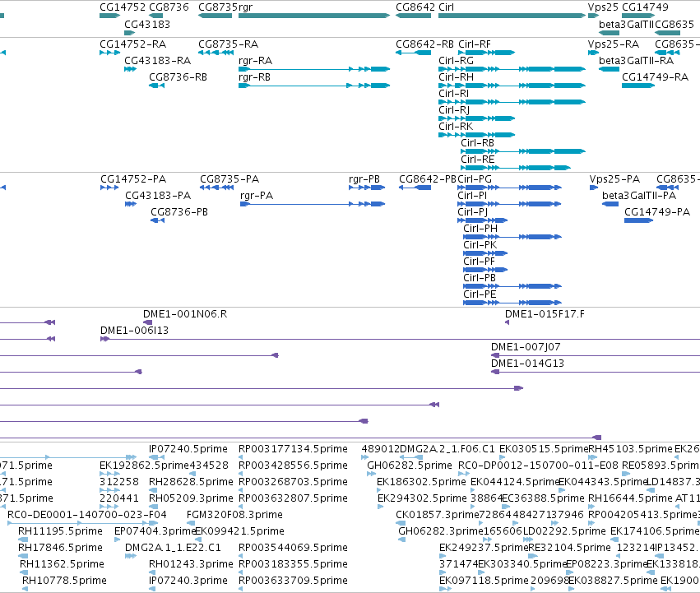
Task: Select the Cirl-PH protein
Action: pos(480,229)
